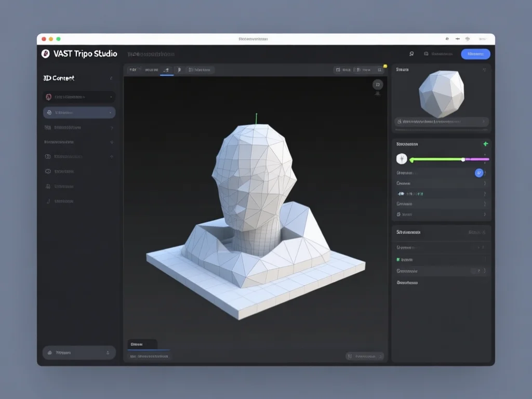Click the polyhedron preview thumbnail

tap(442, 94)
